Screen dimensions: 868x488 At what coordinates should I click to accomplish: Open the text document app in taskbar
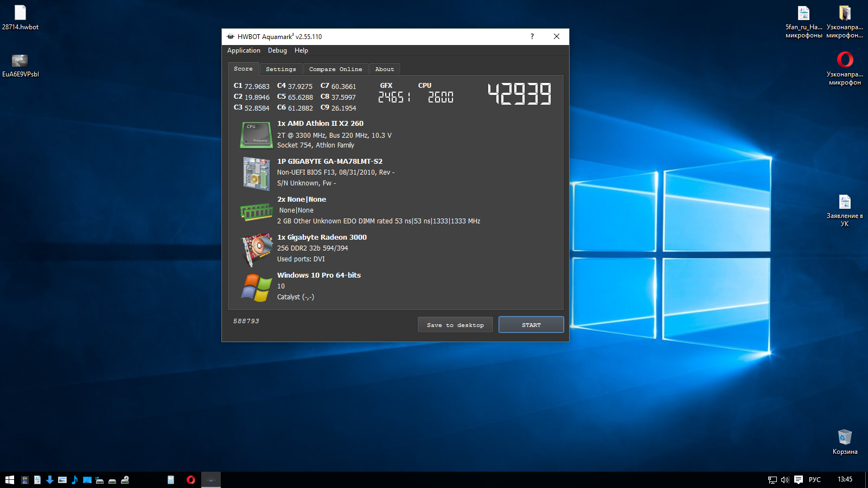[37, 480]
